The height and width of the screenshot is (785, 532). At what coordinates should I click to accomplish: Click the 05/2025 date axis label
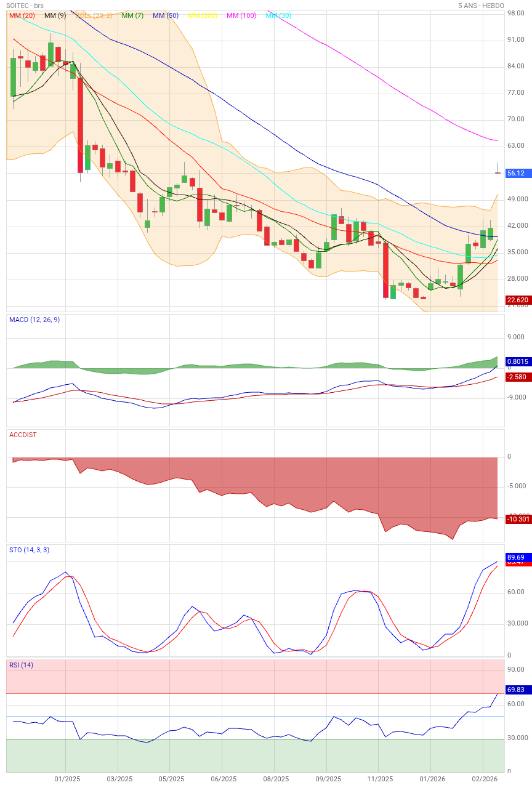171,779
